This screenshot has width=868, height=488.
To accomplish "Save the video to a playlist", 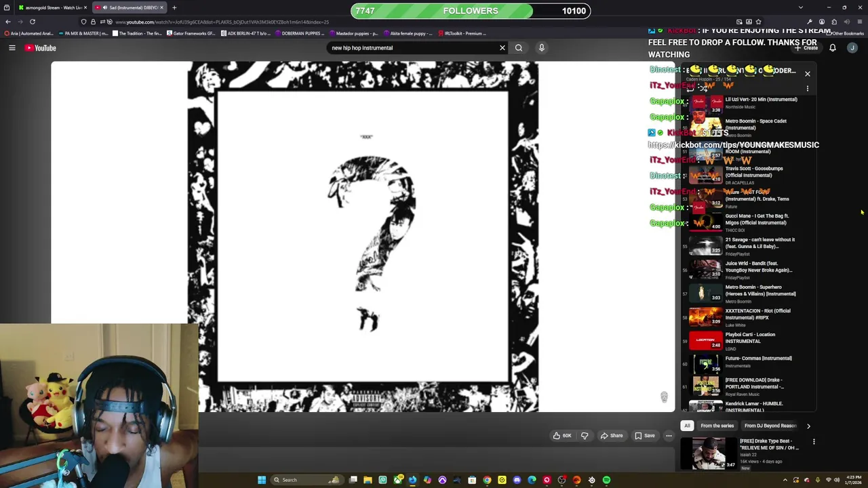I will click(645, 436).
